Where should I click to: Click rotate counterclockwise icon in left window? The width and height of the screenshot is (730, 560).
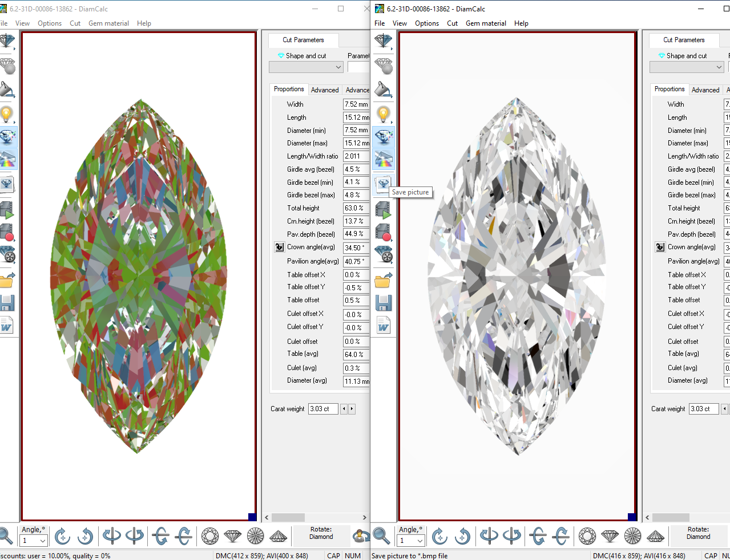pos(85,536)
